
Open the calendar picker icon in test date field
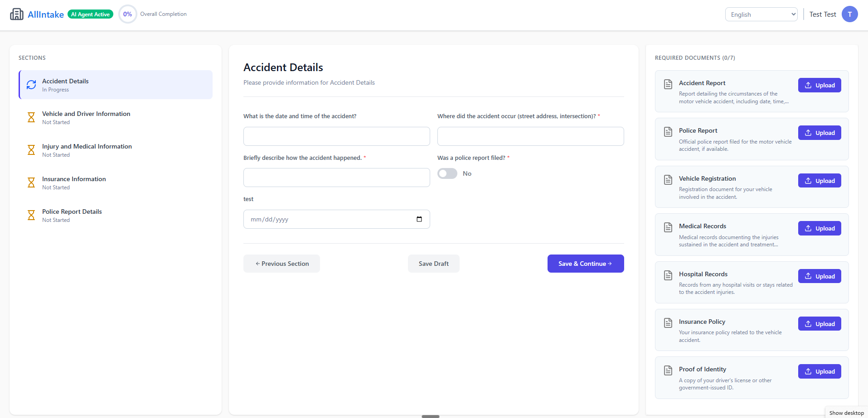pyautogui.click(x=419, y=219)
